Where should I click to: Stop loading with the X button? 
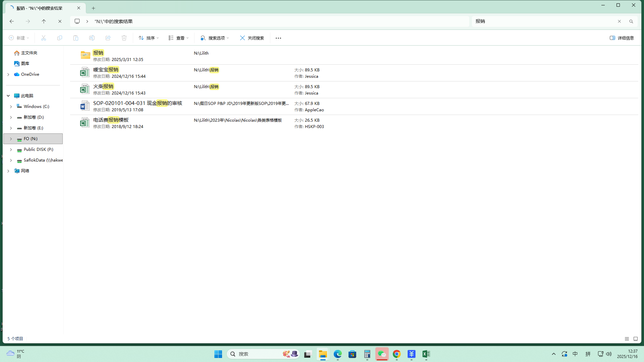pyautogui.click(x=60, y=21)
